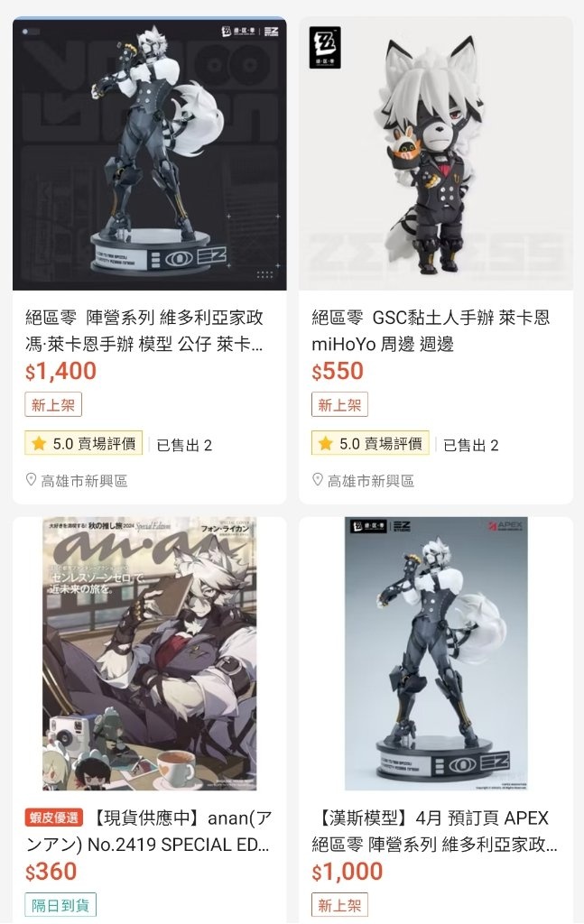
Task: Click the 隔日到貨 tag under $360 price
Action: (60, 905)
